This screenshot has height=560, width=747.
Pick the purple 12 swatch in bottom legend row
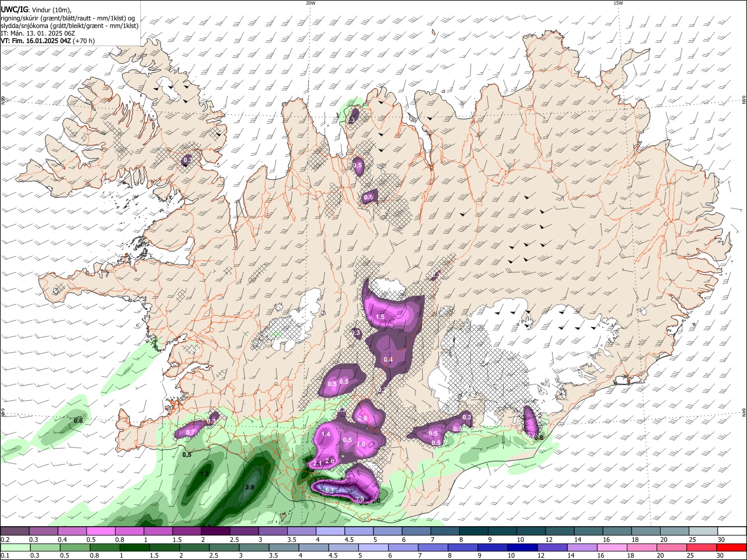(551, 547)
